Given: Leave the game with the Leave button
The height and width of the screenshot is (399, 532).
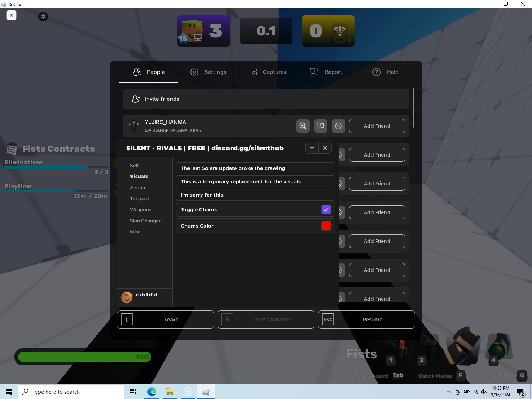Looking at the screenshot, I should [x=166, y=320].
